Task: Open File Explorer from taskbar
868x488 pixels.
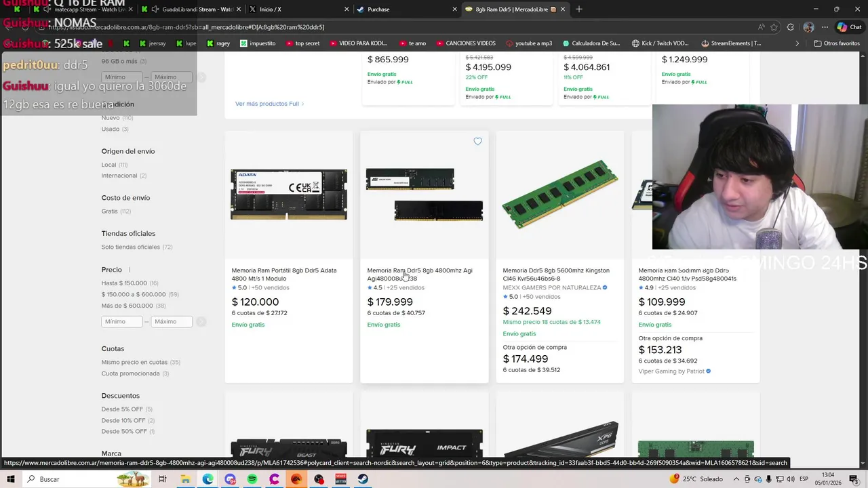Action: (x=185, y=479)
